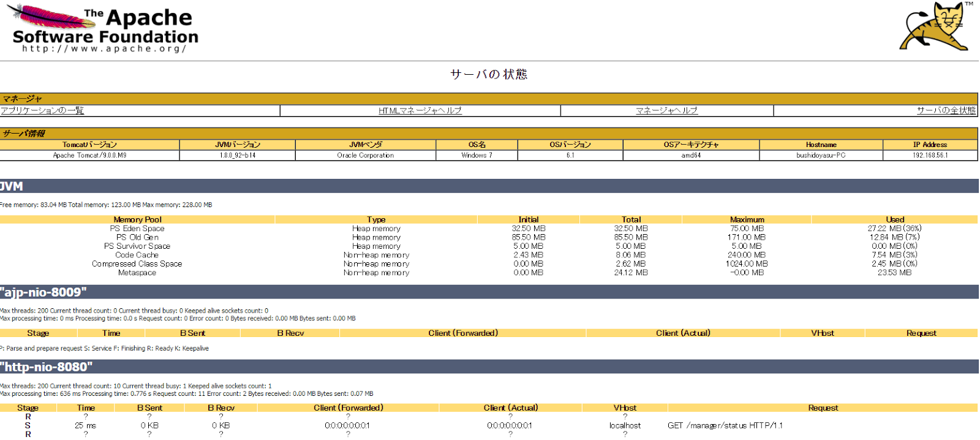980x440 pixels.
Task: Click the Stage header under http-nio-8080
Action: [28, 408]
